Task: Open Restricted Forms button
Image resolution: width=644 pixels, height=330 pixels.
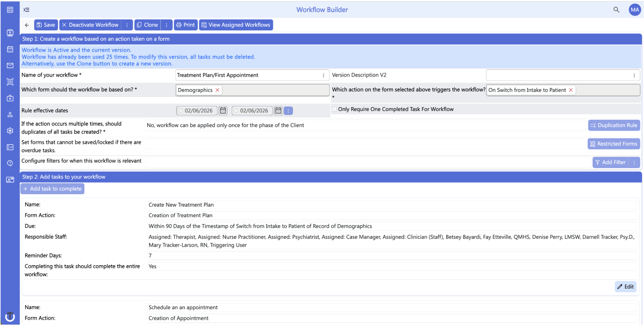Action: click(x=614, y=144)
